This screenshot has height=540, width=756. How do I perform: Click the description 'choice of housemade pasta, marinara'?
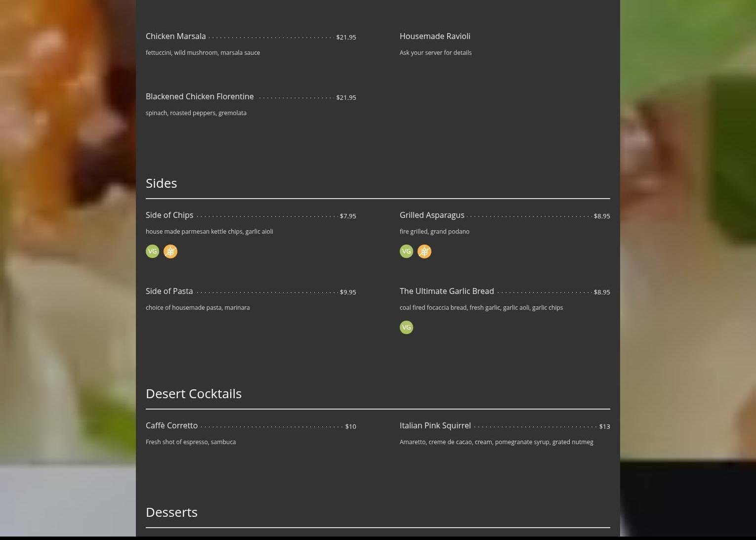coord(198,307)
